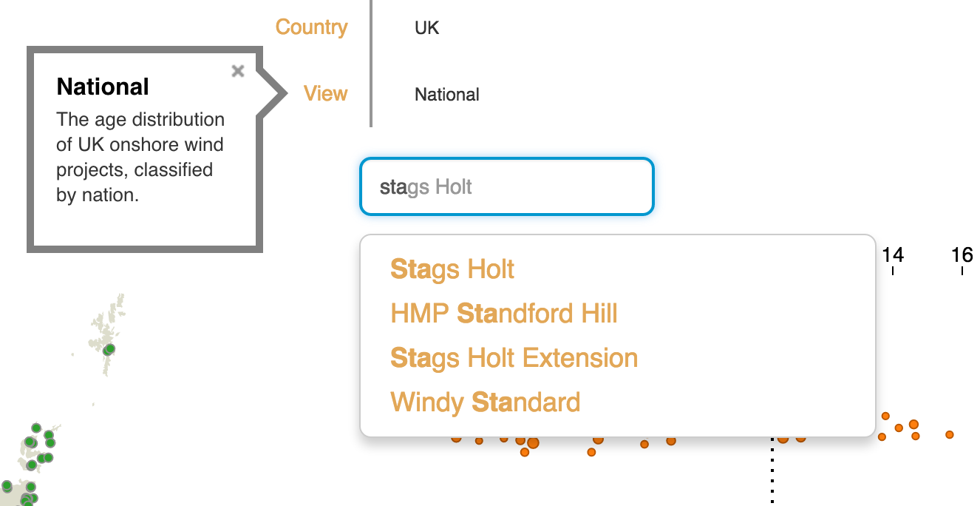Click the wind farm search field
980x506 pixels.
click(x=506, y=186)
